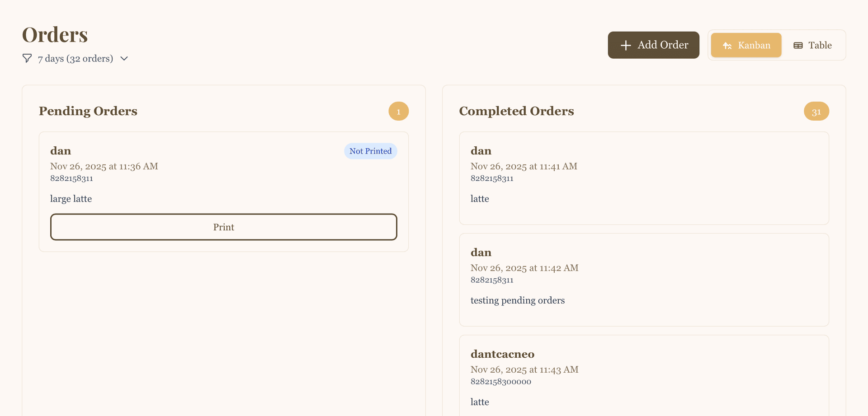Open the filter chevron beside 7 days label
The image size is (868, 416).
(124, 58)
